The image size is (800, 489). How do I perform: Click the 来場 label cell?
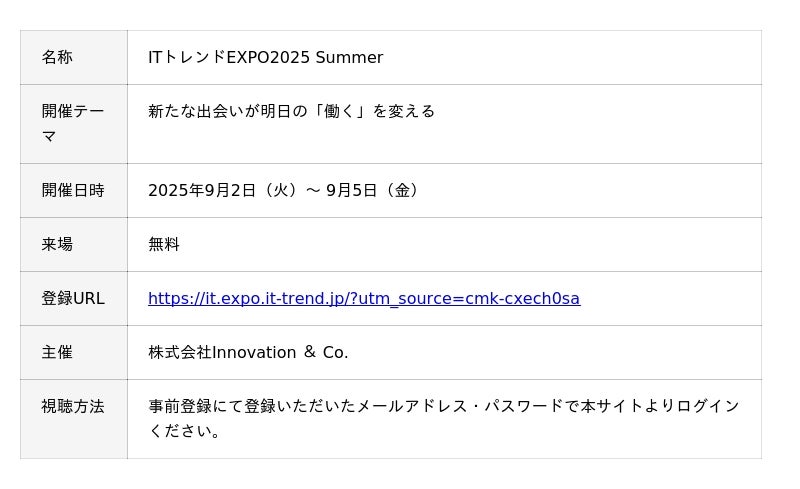(x=74, y=244)
